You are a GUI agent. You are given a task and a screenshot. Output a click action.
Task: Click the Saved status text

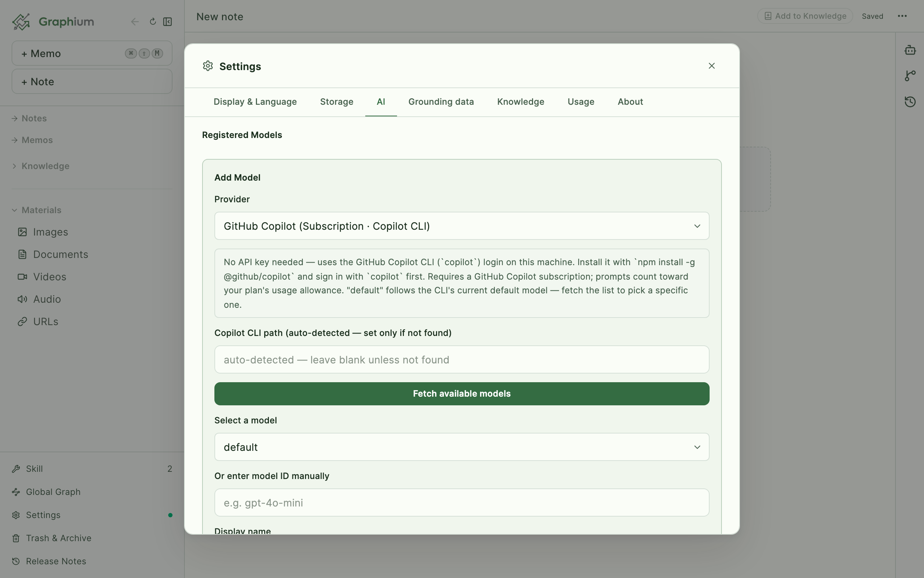pyautogui.click(x=872, y=16)
